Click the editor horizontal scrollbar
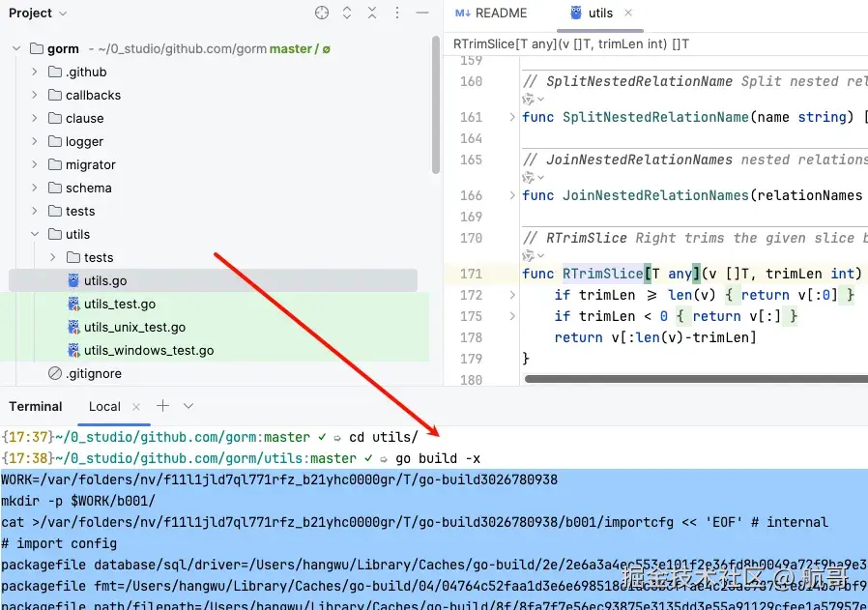Image resolution: width=868 pixels, height=610 pixels. pos(696,379)
